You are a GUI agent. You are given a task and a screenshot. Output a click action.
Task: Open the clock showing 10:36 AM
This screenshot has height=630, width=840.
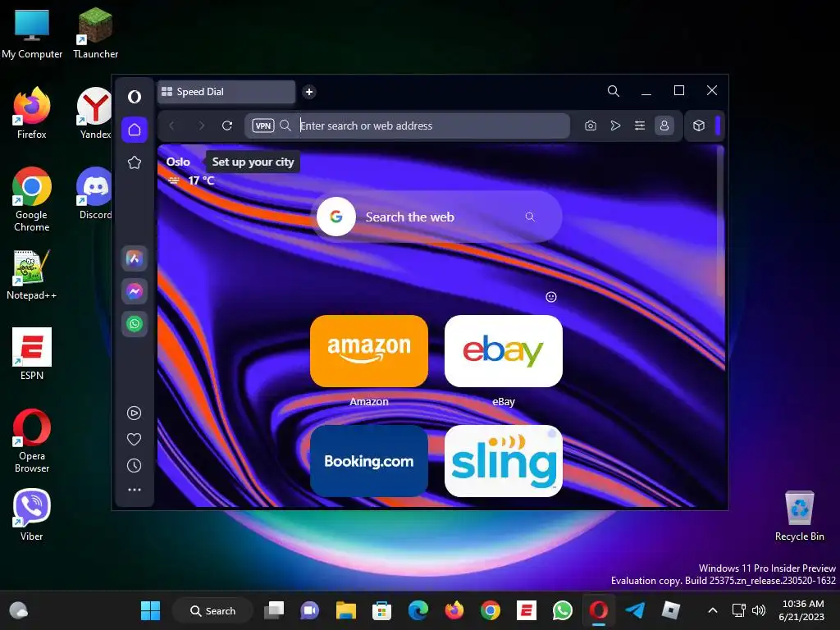click(x=801, y=610)
